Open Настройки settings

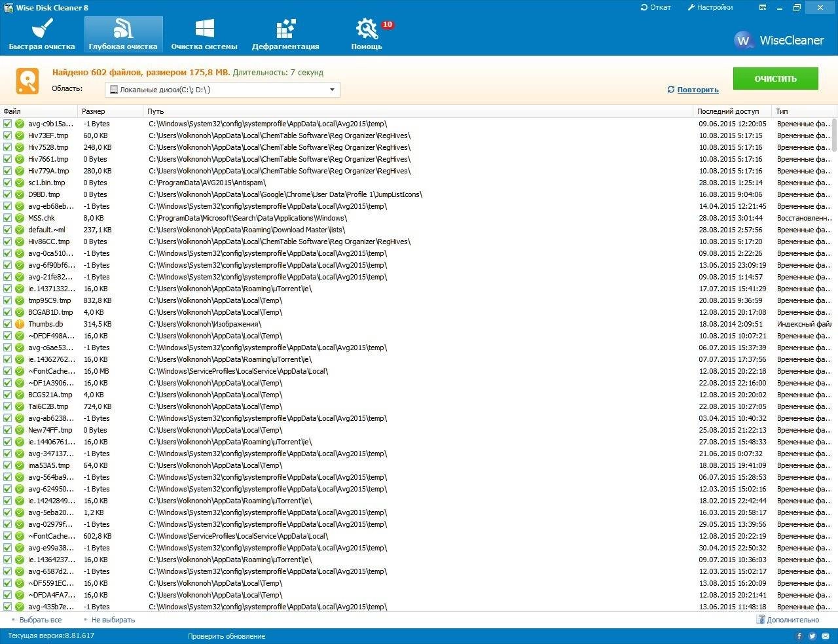710,7
